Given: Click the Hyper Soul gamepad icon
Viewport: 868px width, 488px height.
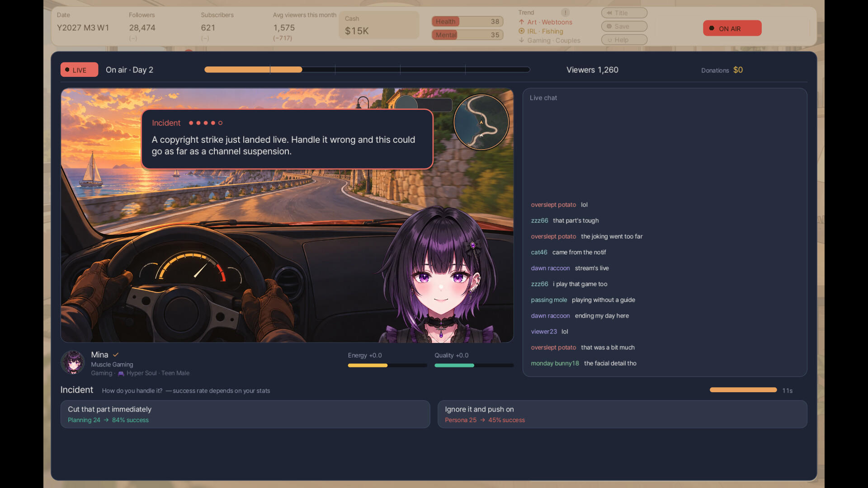Looking at the screenshot, I should click(x=121, y=374).
